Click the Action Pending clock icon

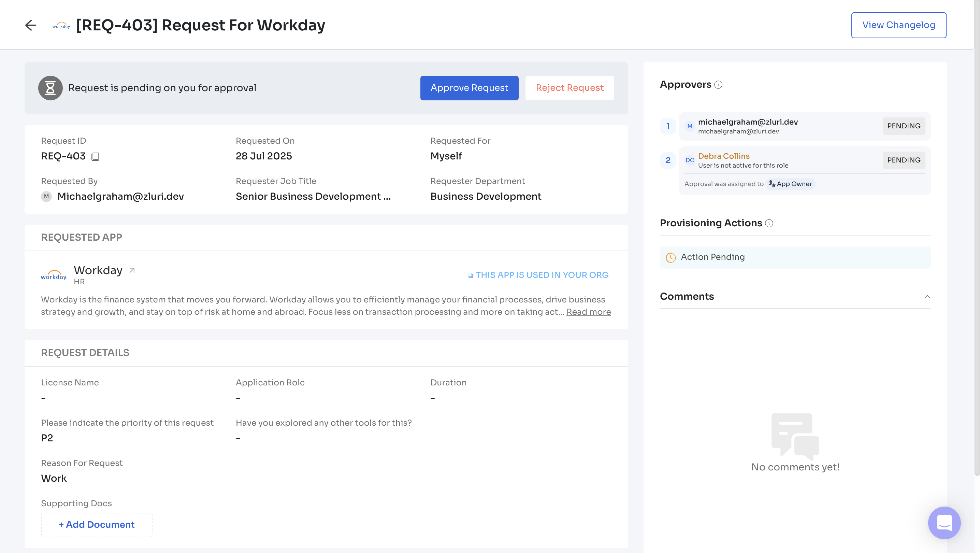click(x=671, y=257)
